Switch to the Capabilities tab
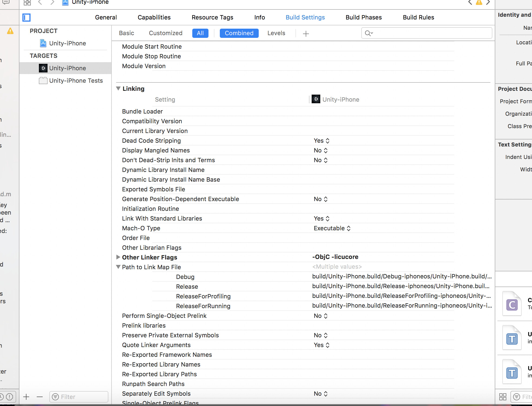 click(x=154, y=18)
